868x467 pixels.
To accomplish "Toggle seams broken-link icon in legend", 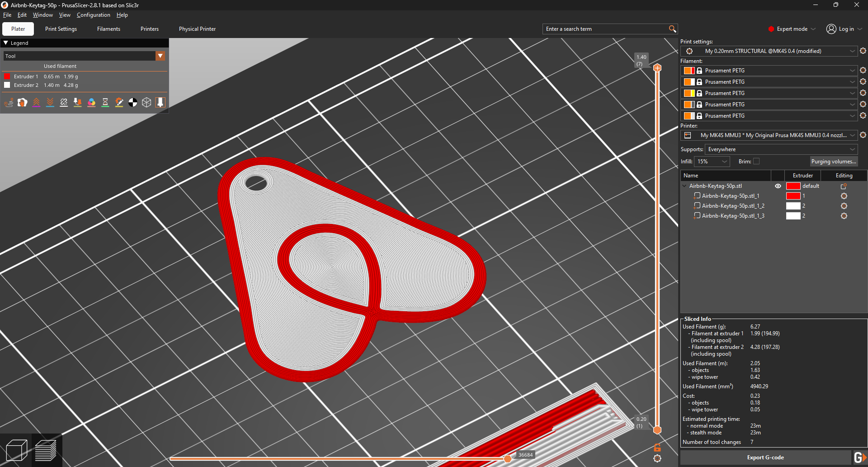I will (64, 103).
